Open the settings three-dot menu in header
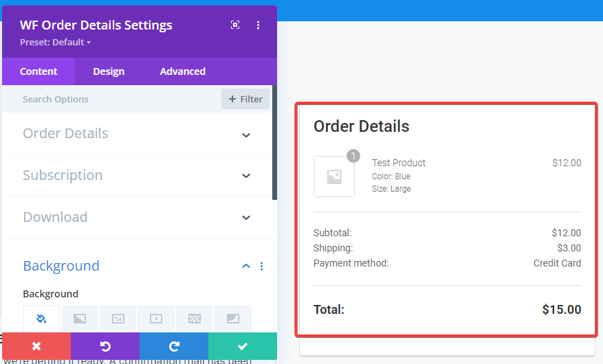This screenshot has width=603, height=364. point(258,25)
